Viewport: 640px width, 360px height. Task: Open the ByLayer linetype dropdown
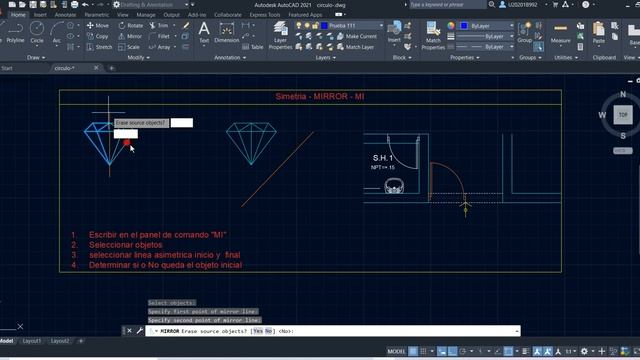[511, 47]
